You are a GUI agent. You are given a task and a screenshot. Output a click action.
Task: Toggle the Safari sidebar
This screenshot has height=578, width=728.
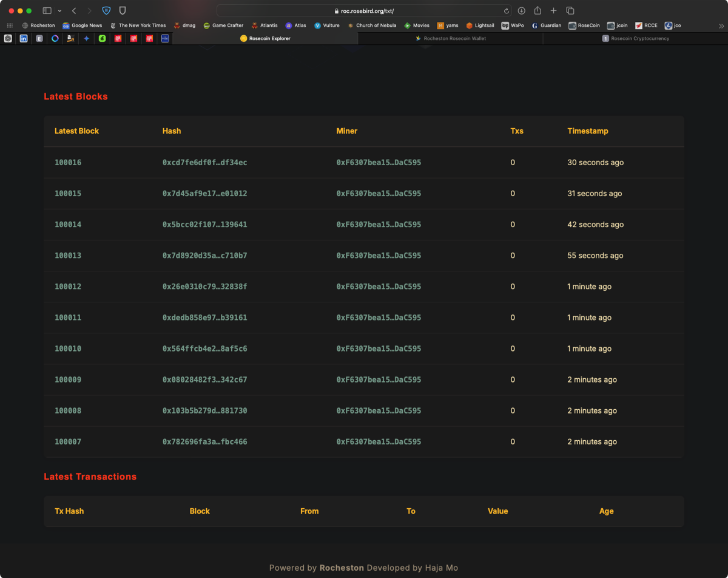(x=47, y=11)
